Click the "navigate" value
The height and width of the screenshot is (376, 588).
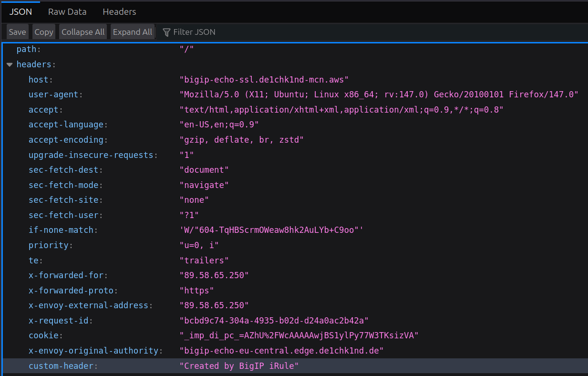(x=204, y=185)
